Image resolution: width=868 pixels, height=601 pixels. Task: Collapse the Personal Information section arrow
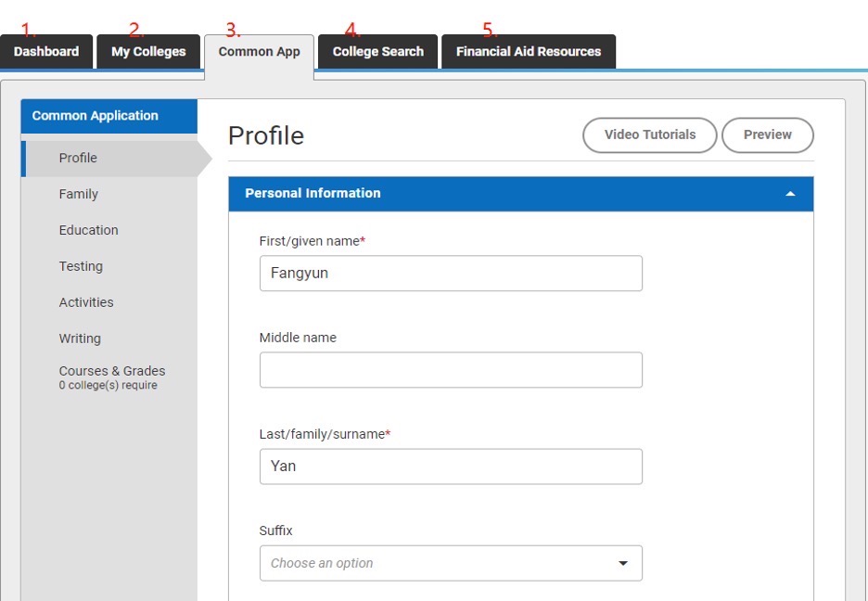click(x=790, y=194)
